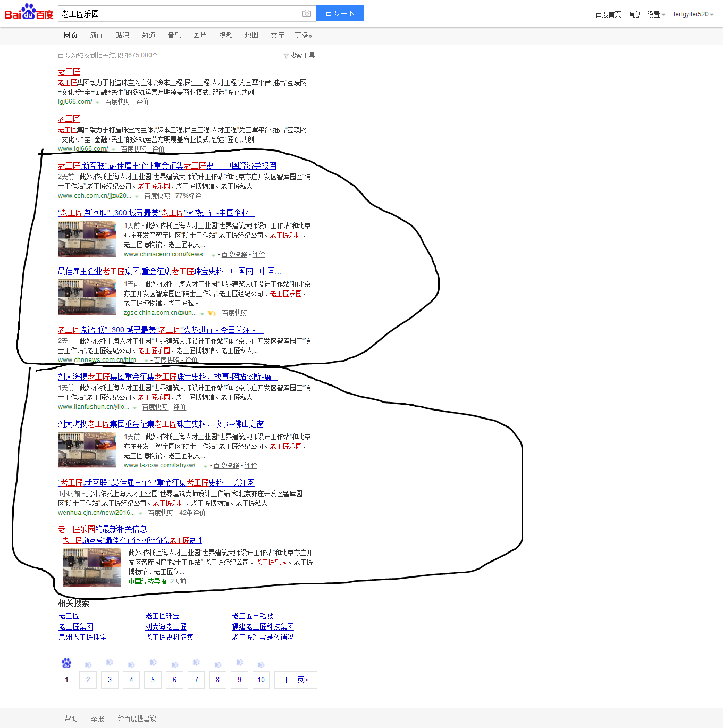
Task: Switch to the 图片 tab
Action: [200, 35]
